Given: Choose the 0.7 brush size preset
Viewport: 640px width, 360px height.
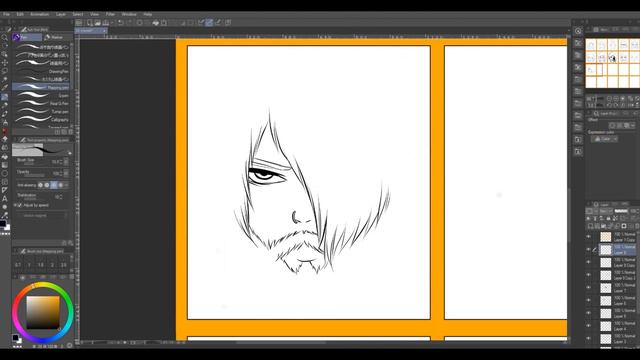Looking at the screenshot, I should click(18, 264).
